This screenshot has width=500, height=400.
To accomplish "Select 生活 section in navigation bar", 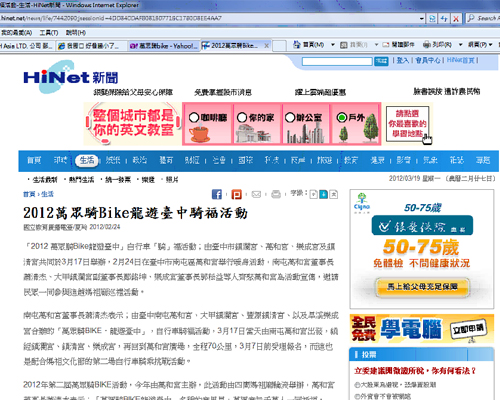I will pyautogui.click(x=87, y=160).
